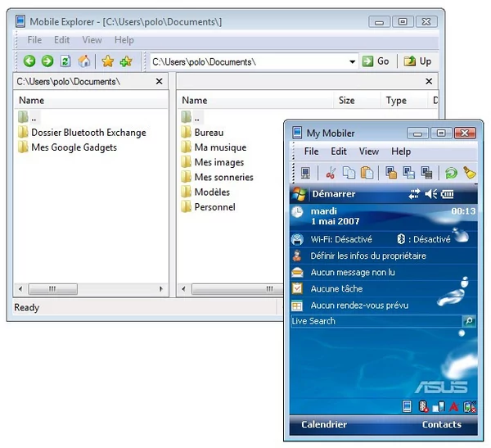Click the Paste clipboard icon in My Mobiler
This screenshot has width=491, height=448.
click(367, 173)
